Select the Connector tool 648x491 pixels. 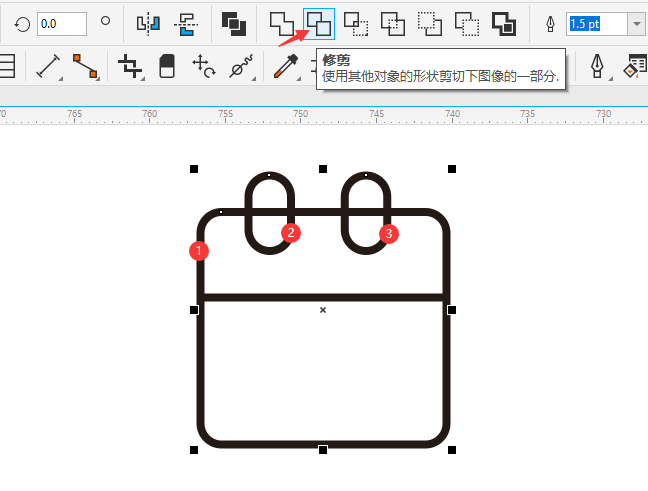point(85,66)
